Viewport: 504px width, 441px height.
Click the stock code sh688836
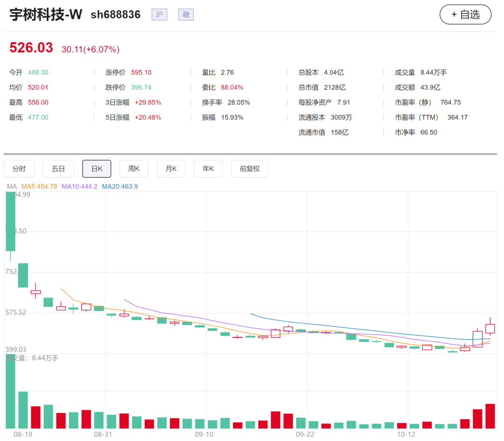point(115,14)
